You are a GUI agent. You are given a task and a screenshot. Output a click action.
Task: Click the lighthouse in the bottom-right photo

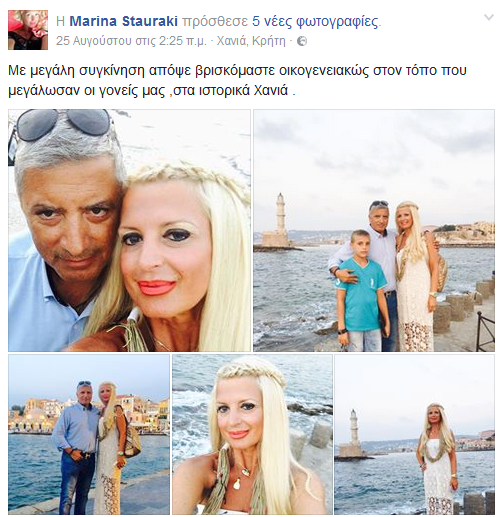tap(354, 434)
